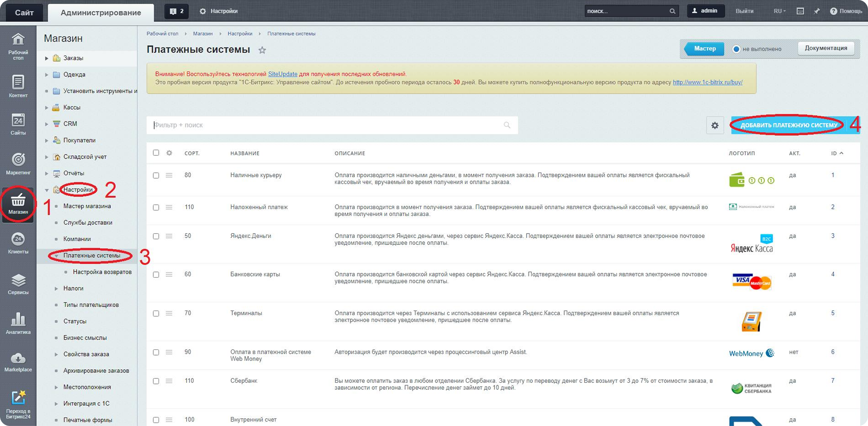Image resolution: width=868 pixels, height=426 pixels.
Task: Open the Сервисы sidebar section
Action: [x=18, y=284]
